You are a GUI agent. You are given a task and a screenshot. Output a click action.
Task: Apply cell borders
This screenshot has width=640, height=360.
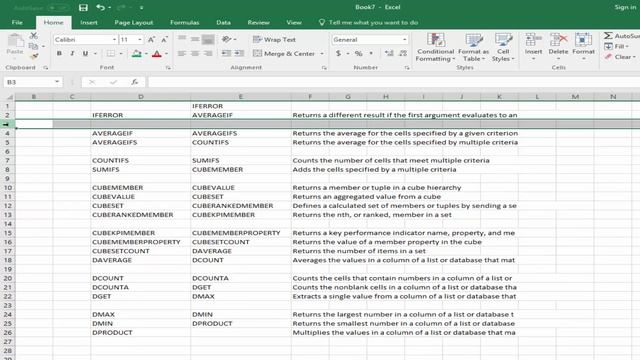111,53
